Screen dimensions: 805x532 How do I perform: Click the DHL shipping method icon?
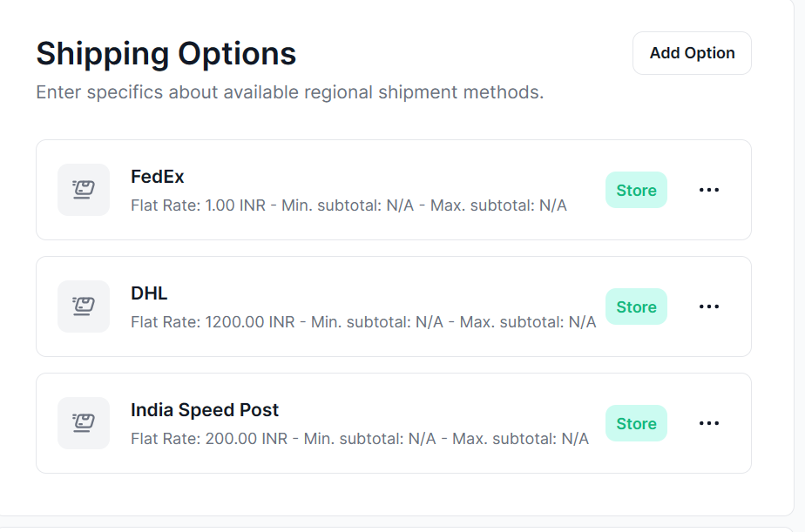point(84,306)
